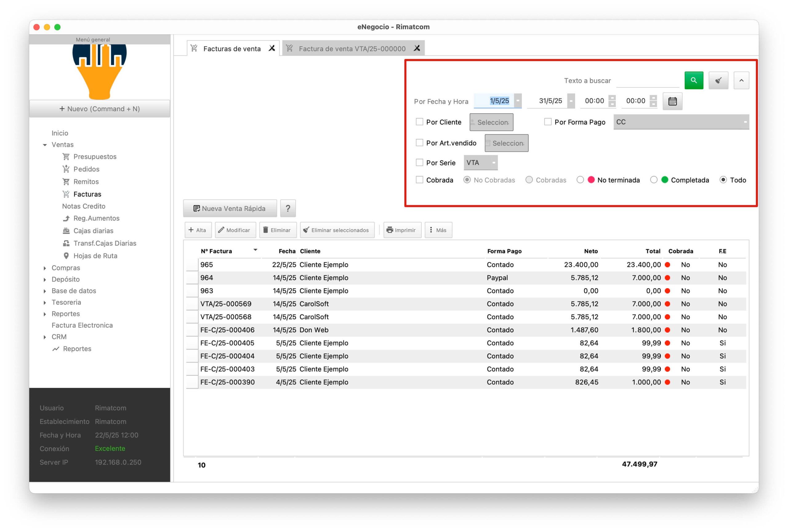Close the Factura de venta VTA/25-000000 tab
788x532 pixels.
tap(417, 48)
